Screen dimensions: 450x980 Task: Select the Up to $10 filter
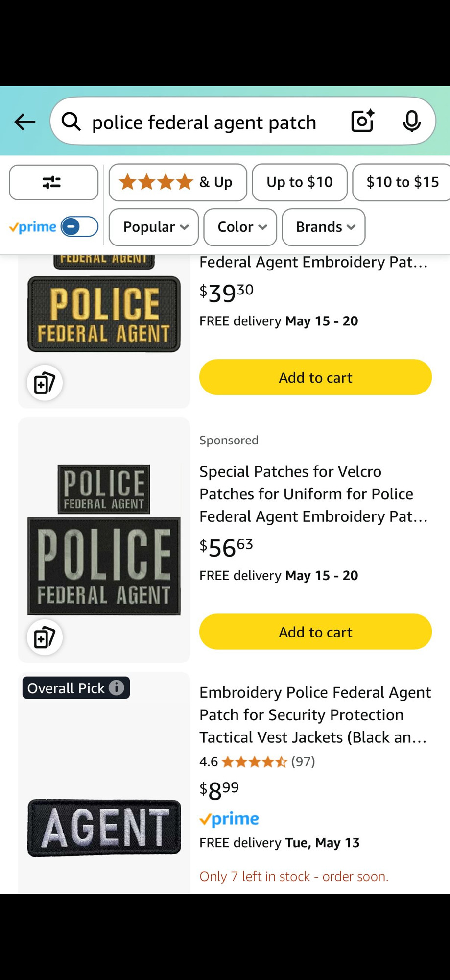click(300, 182)
